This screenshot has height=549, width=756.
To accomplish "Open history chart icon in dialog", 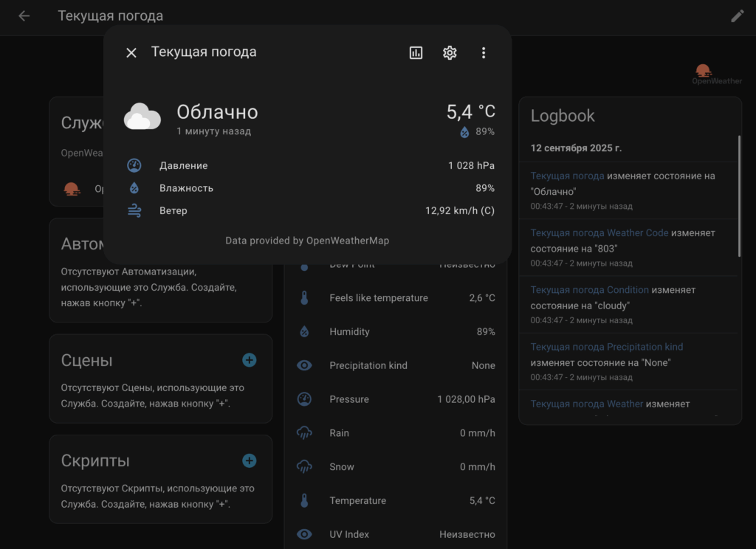I will point(416,52).
